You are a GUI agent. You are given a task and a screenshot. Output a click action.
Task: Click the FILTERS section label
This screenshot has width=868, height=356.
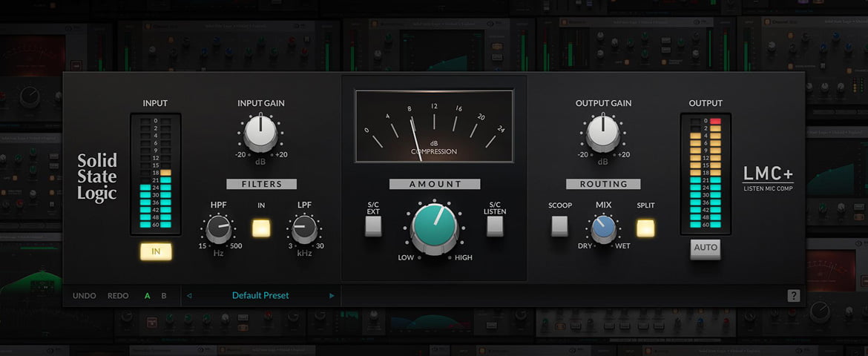pos(261,184)
